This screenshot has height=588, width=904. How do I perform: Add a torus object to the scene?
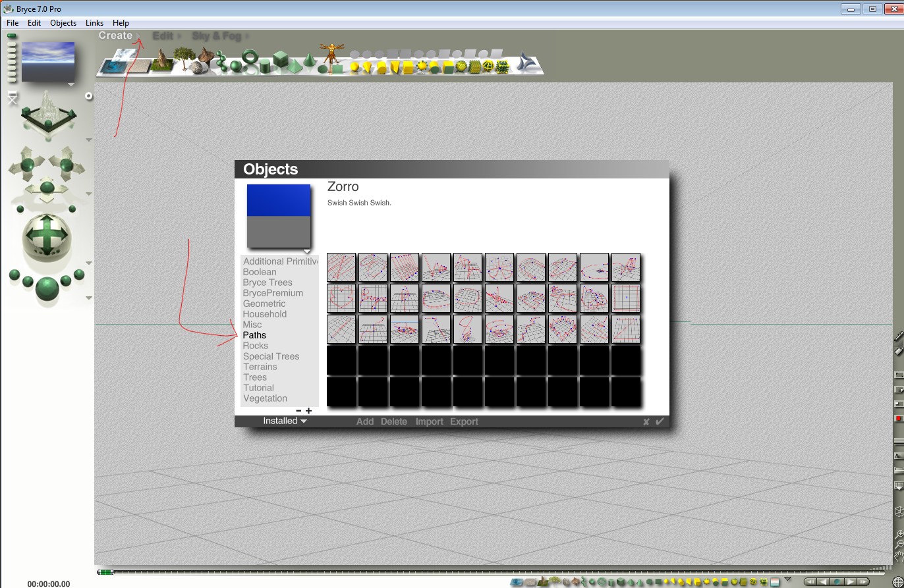click(x=250, y=57)
